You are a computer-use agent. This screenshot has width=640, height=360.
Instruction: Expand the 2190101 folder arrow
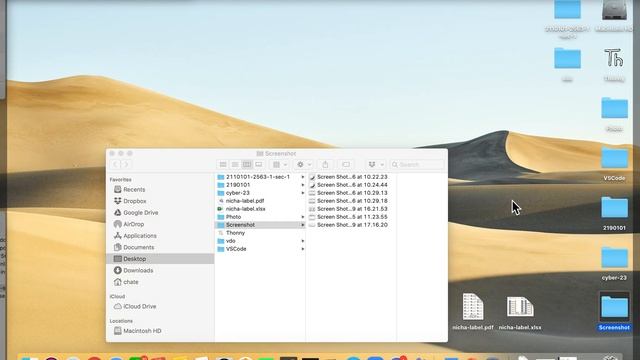pos(302,185)
